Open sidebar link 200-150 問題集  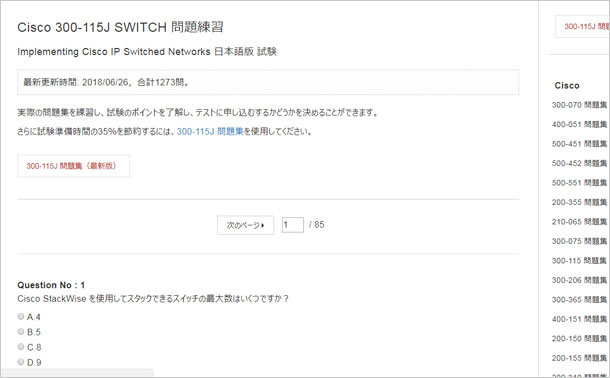(x=579, y=338)
